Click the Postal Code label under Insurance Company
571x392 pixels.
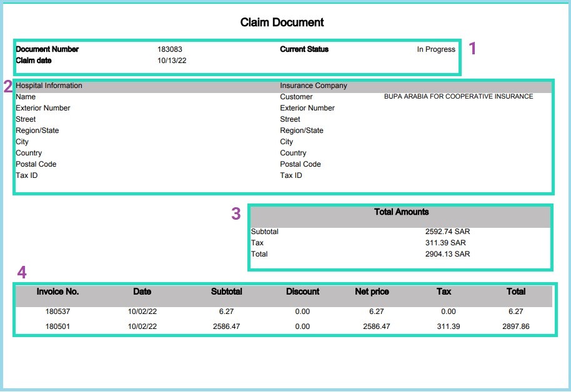(x=300, y=164)
